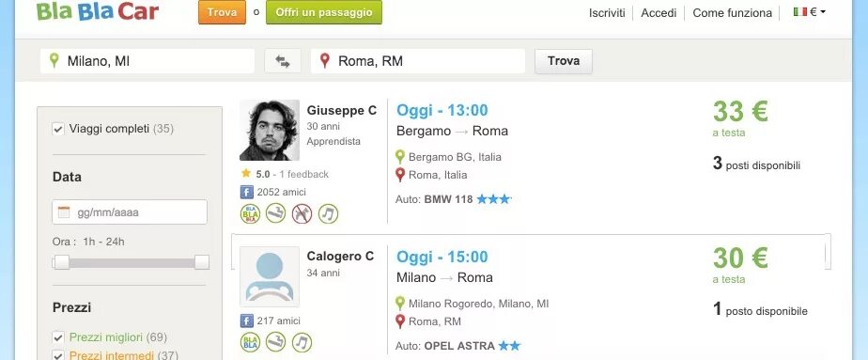
Task: Click the gray Trova search button
Action: tap(564, 61)
